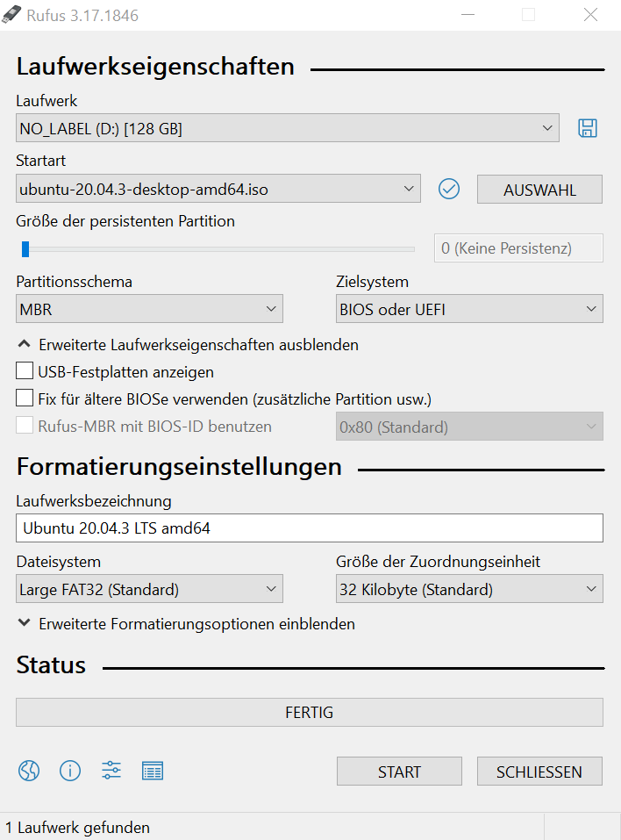Minimize the Rufus window
Image resolution: width=621 pixels, height=840 pixels.
(468, 14)
